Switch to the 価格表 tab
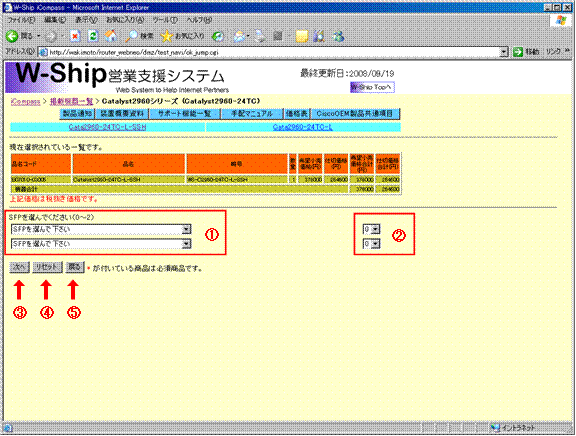576x436 pixels. tap(297, 114)
